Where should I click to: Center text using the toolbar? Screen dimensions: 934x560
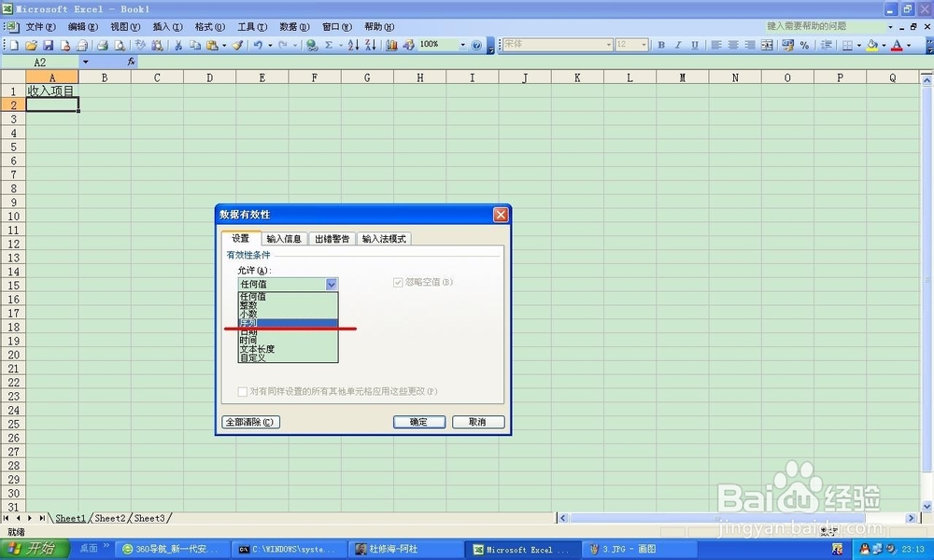click(732, 45)
